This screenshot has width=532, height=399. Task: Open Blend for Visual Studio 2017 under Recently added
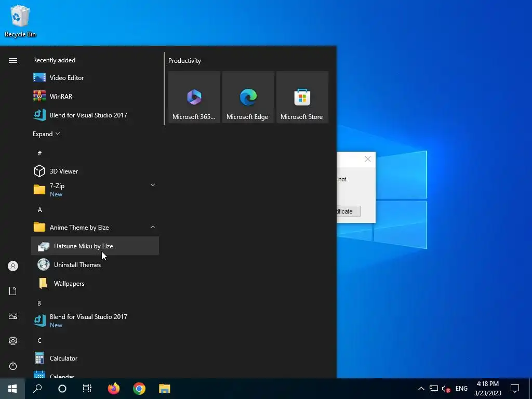click(x=95, y=115)
